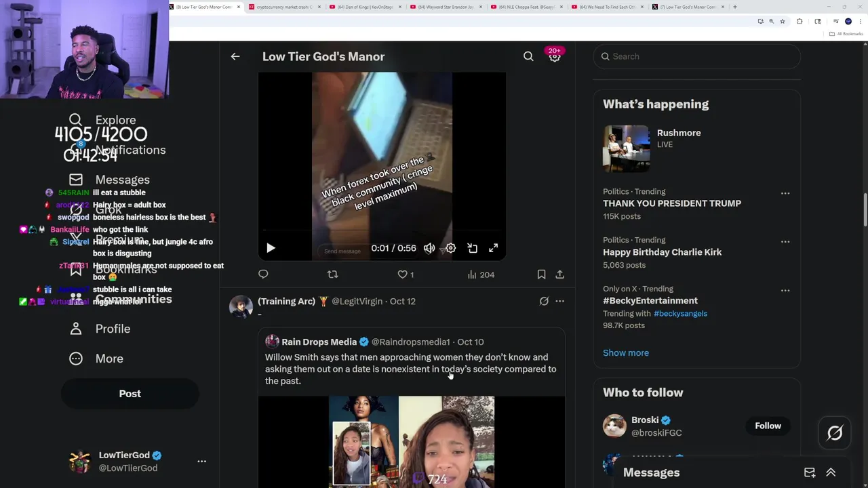Bookmark this page star icon
Screen dimensions: 868x488
[783, 21]
